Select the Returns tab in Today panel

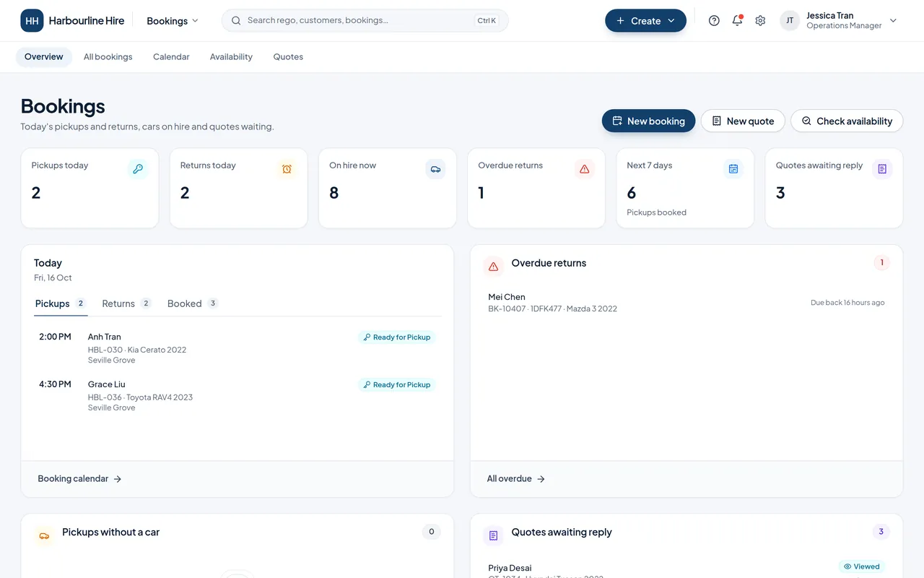click(x=126, y=303)
